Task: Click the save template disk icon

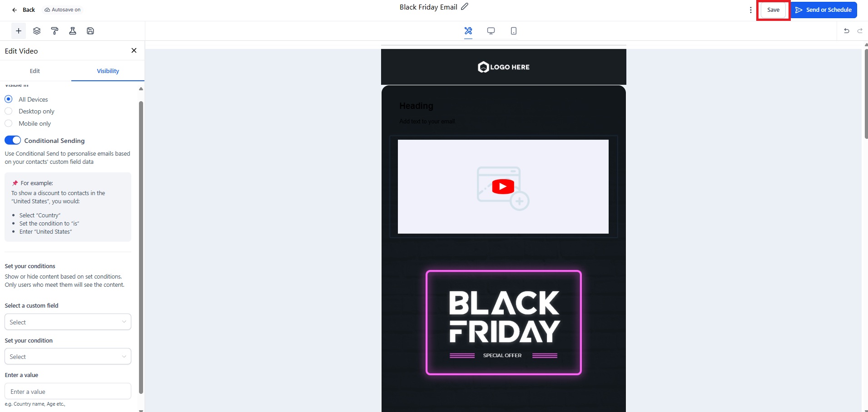Action: click(90, 31)
